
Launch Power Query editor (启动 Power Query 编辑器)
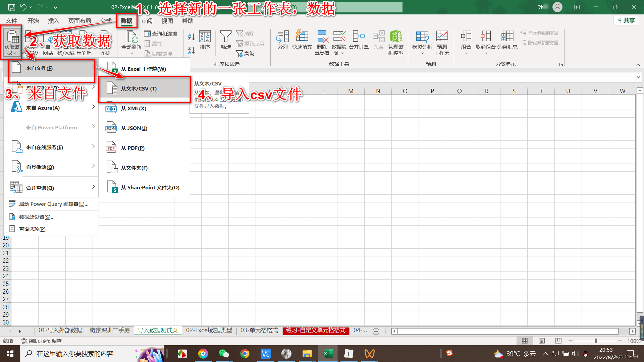click(54, 204)
